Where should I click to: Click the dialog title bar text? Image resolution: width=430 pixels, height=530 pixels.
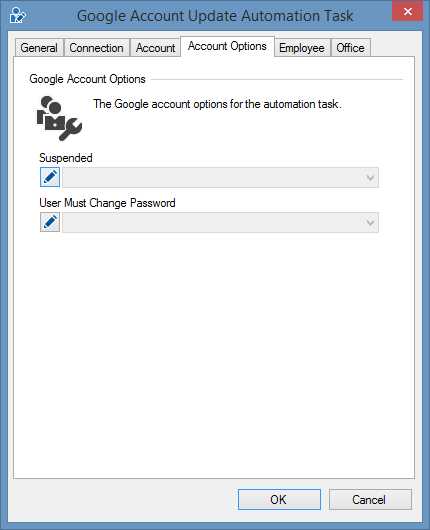(x=215, y=16)
